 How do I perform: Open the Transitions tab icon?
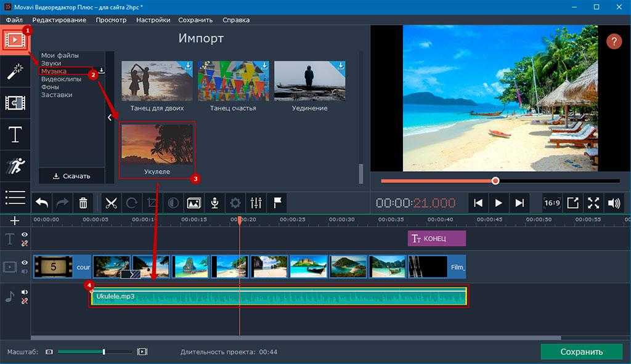click(x=15, y=103)
